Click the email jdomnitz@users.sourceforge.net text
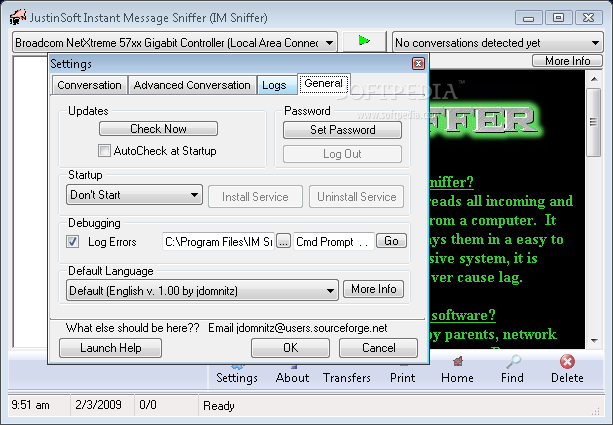 [312, 328]
